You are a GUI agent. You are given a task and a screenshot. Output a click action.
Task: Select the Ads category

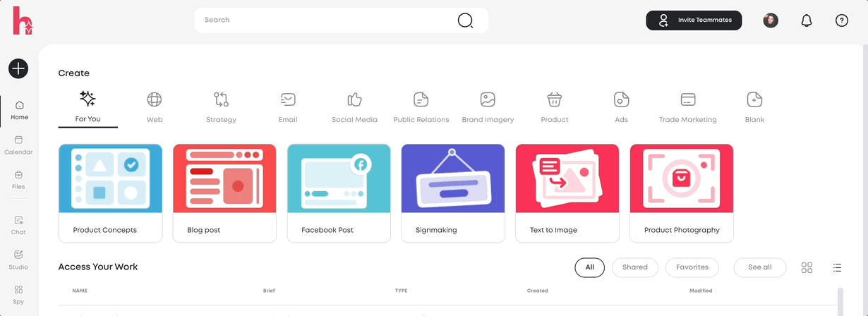pyautogui.click(x=621, y=107)
